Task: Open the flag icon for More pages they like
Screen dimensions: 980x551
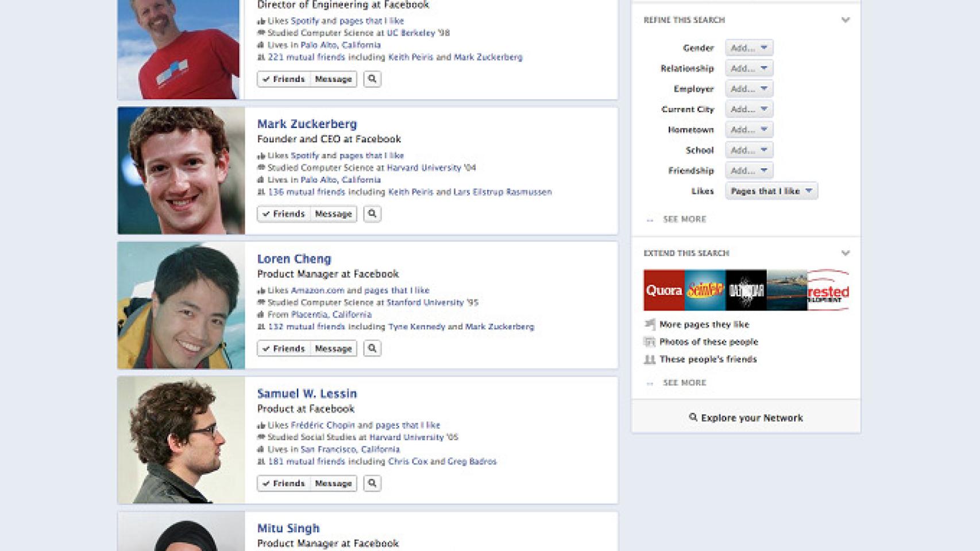Action: [x=650, y=324]
